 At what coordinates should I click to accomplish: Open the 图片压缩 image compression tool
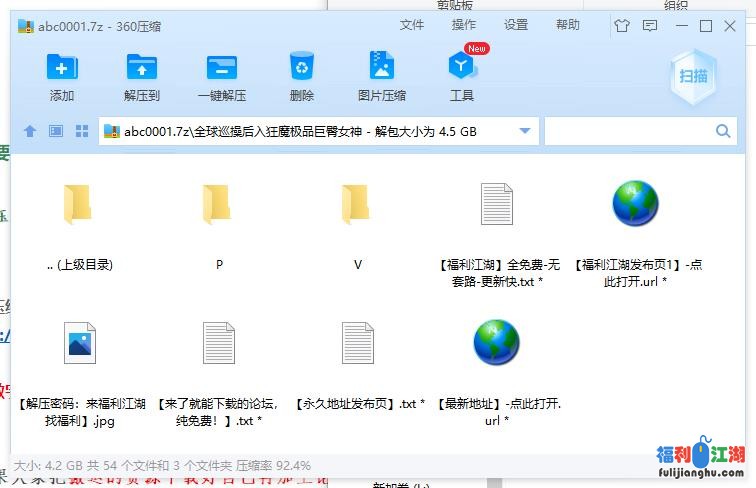pos(382,68)
